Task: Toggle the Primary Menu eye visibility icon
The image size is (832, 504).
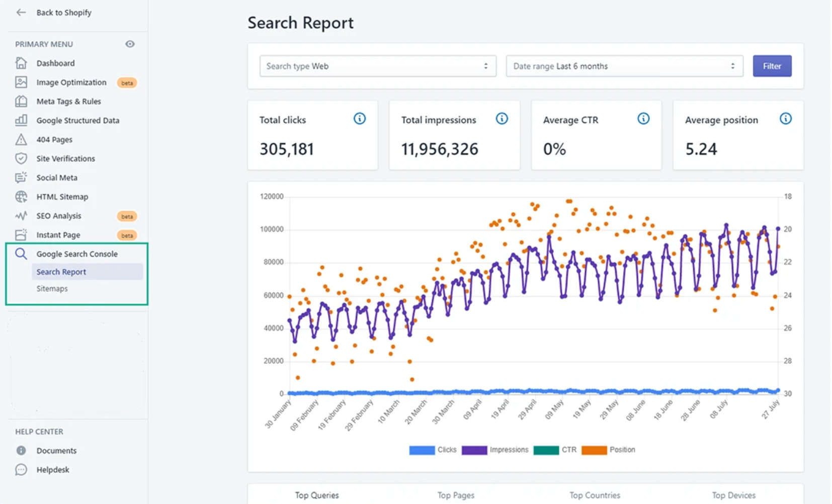Action: (130, 44)
